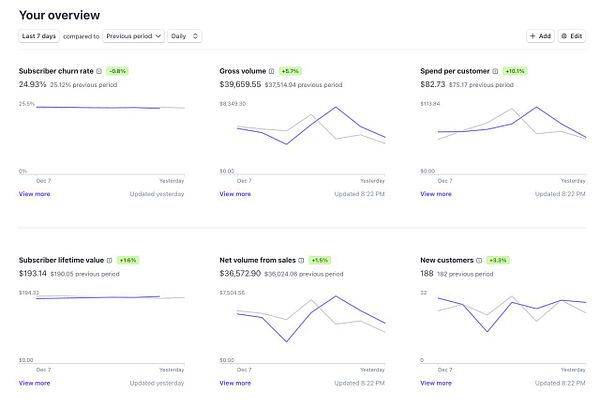Click info icon beside Net volume from sales

coord(301,260)
